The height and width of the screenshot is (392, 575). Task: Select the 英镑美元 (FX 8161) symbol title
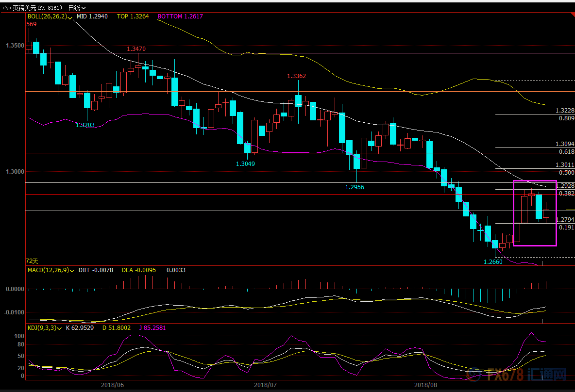(37, 8)
